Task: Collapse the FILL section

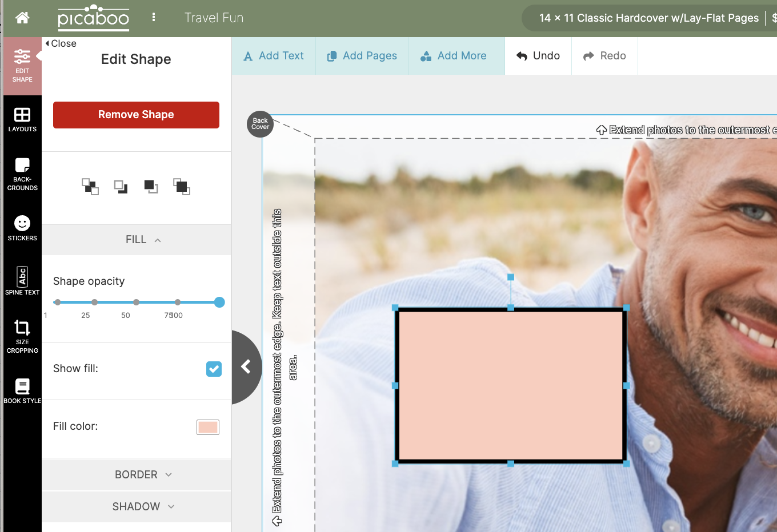Action: (137, 240)
